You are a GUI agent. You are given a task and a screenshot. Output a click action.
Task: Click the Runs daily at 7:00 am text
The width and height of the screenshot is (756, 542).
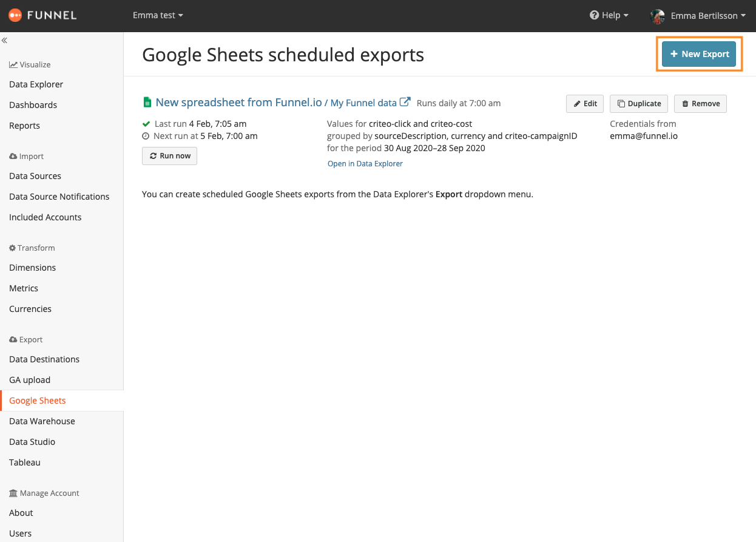click(459, 103)
